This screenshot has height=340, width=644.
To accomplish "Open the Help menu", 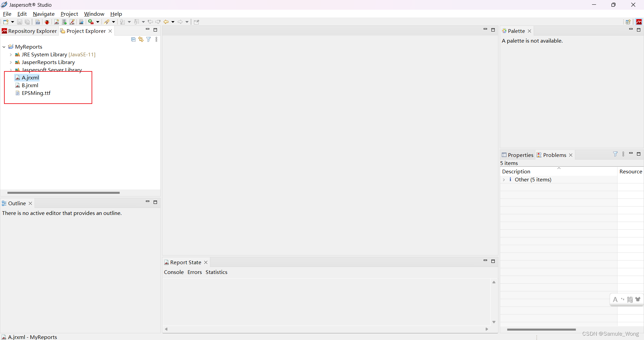I will (x=116, y=14).
